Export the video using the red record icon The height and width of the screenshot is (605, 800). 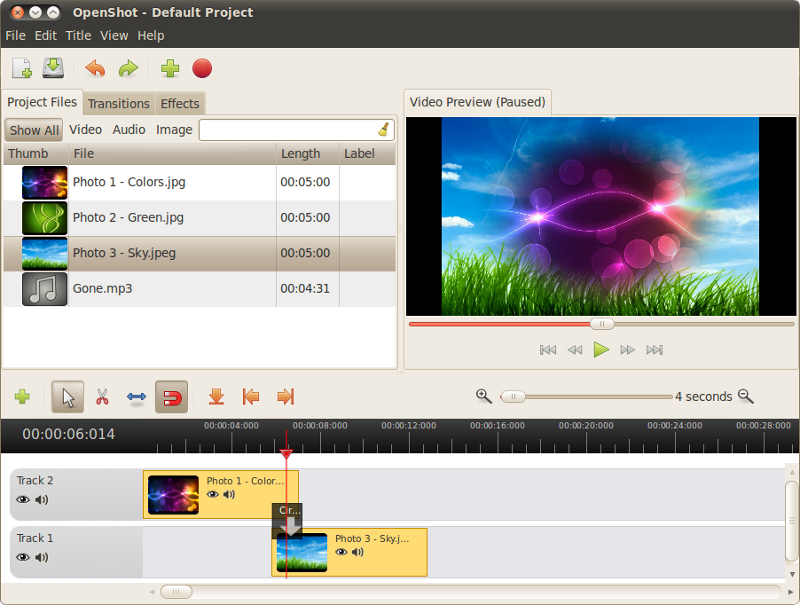point(202,68)
